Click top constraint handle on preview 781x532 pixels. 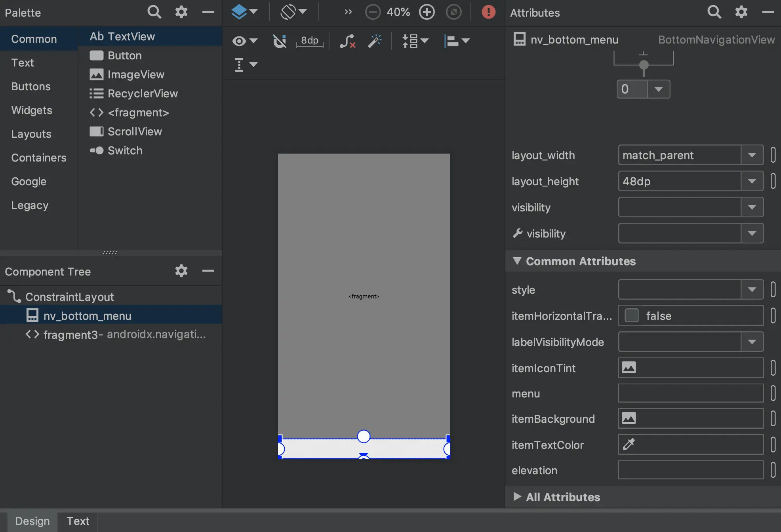pyautogui.click(x=364, y=436)
